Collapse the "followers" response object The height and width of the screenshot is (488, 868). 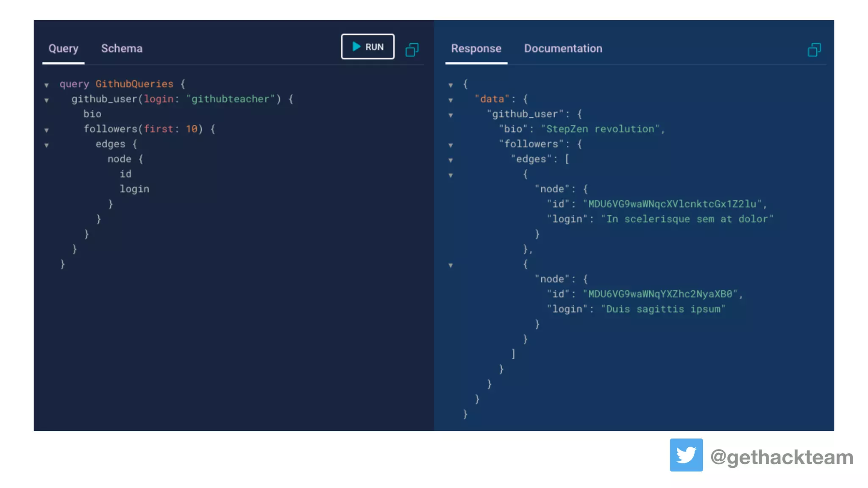[451, 145]
